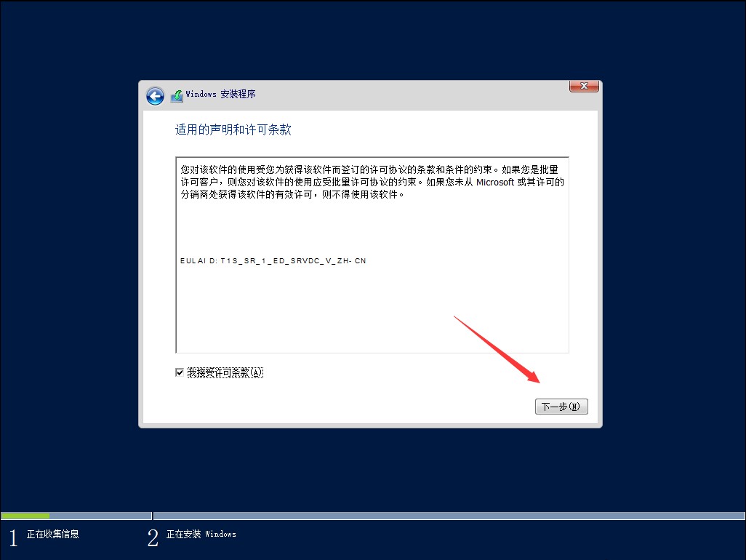Click the 我接受许可条款(A) label text
The height and width of the screenshot is (560, 746).
(x=225, y=372)
